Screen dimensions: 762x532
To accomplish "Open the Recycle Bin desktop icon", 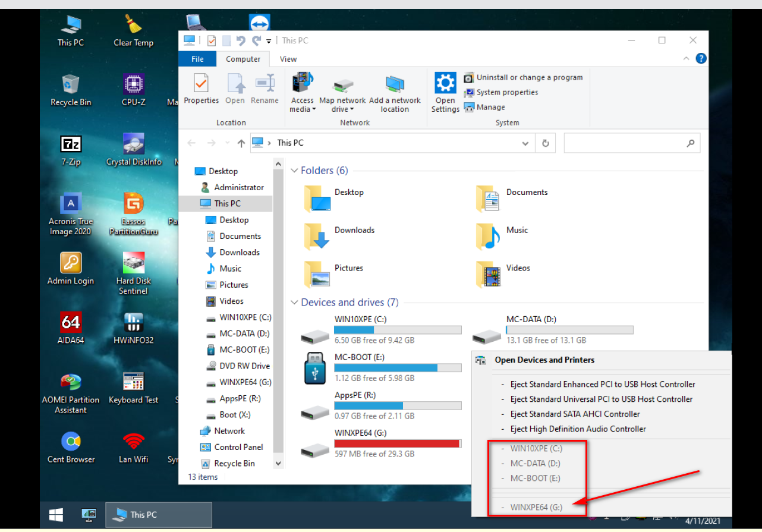I will 71,90.
